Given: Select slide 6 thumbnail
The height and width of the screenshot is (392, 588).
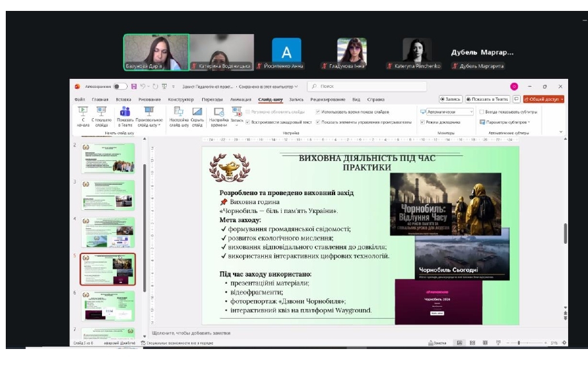Looking at the screenshot, I should coord(108,306).
